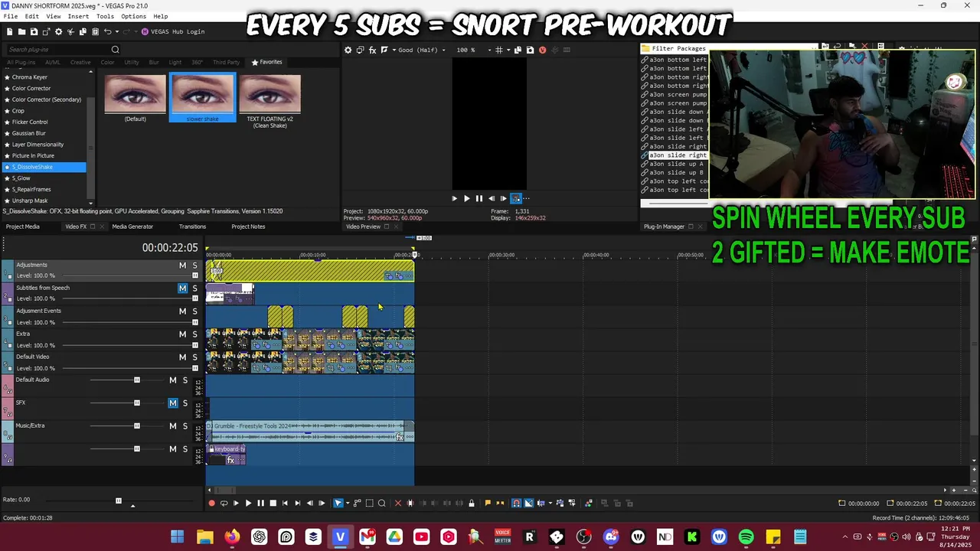Select the normal edit tool arrow
980x551 pixels.
(x=338, y=503)
